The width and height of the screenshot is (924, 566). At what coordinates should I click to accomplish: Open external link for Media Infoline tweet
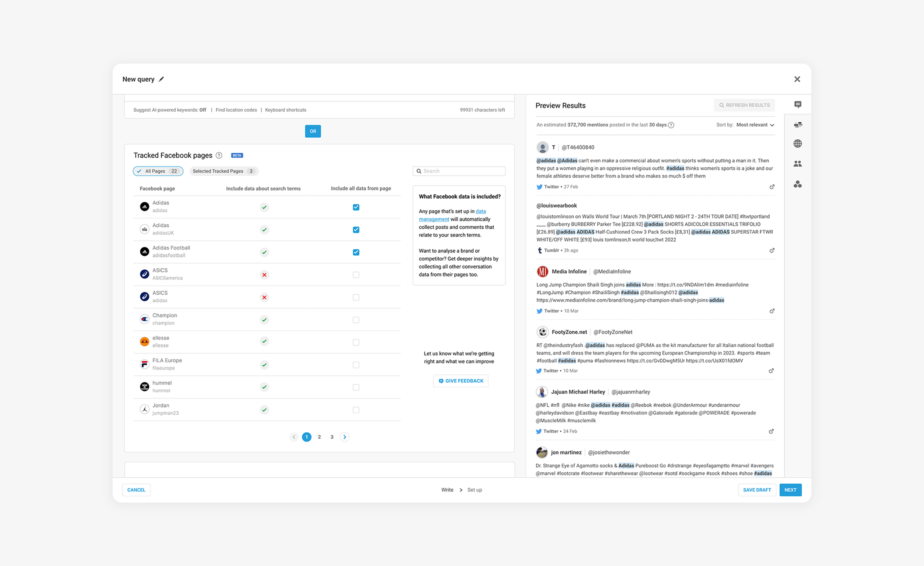click(x=772, y=311)
